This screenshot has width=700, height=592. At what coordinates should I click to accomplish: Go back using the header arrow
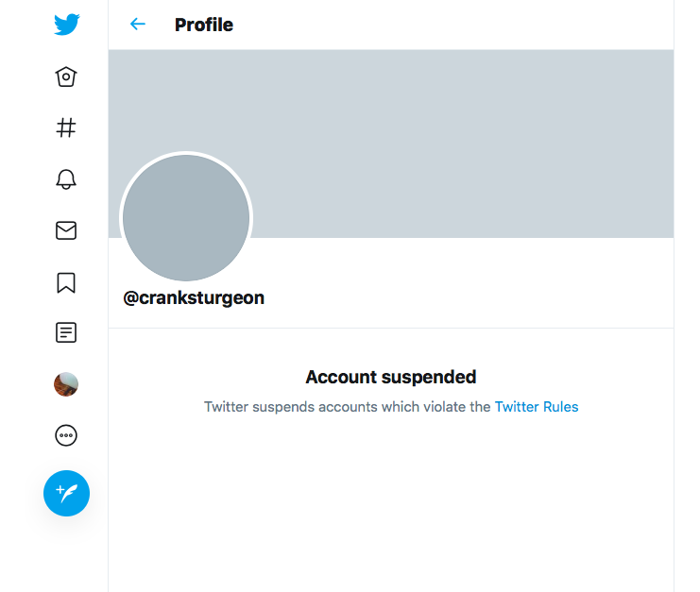138,25
